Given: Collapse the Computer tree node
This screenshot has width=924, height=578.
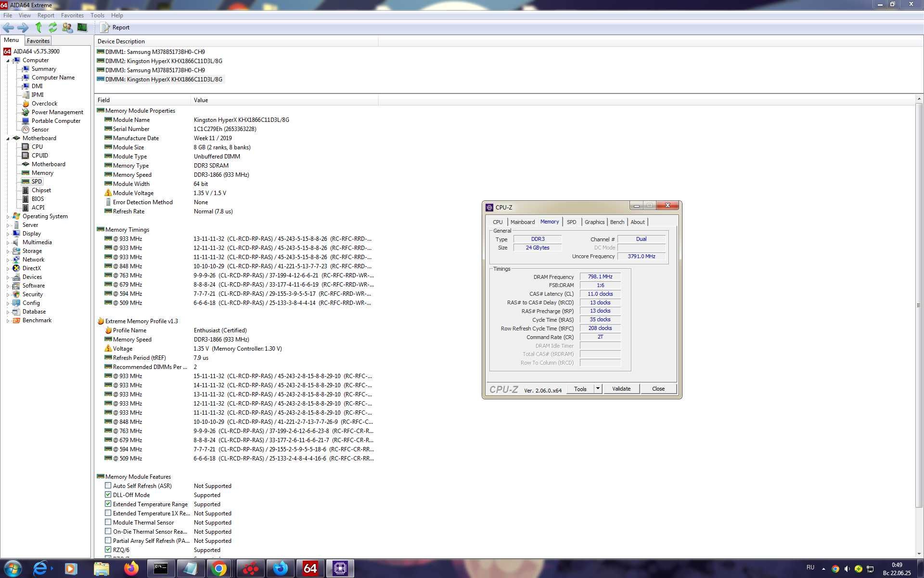Looking at the screenshot, I should pos(8,61).
